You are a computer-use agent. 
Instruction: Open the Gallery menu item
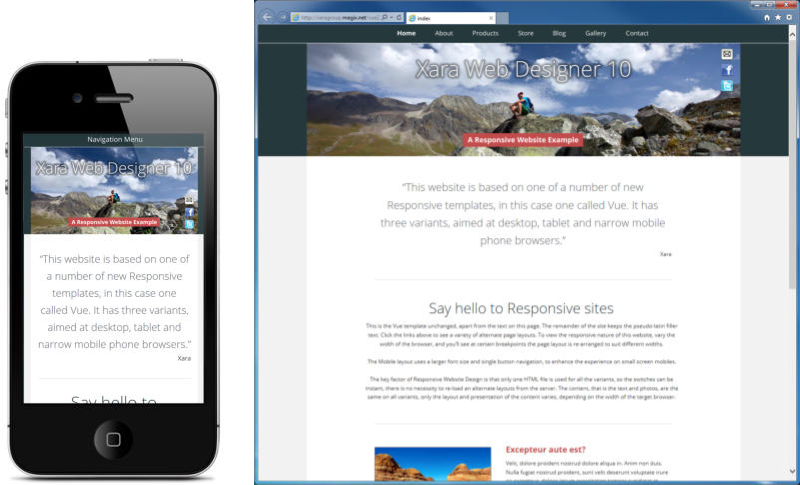tap(595, 33)
